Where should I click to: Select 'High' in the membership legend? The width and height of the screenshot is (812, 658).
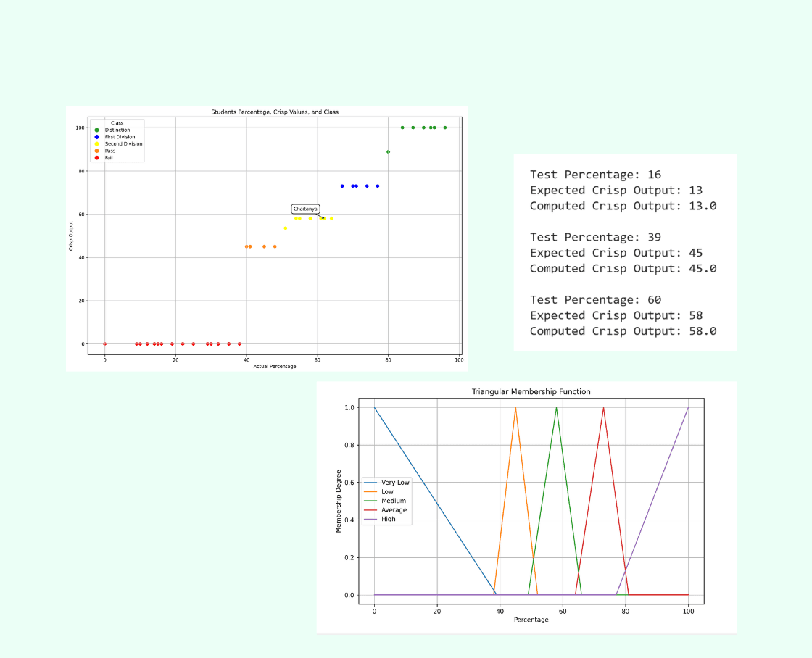click(388, 519)
